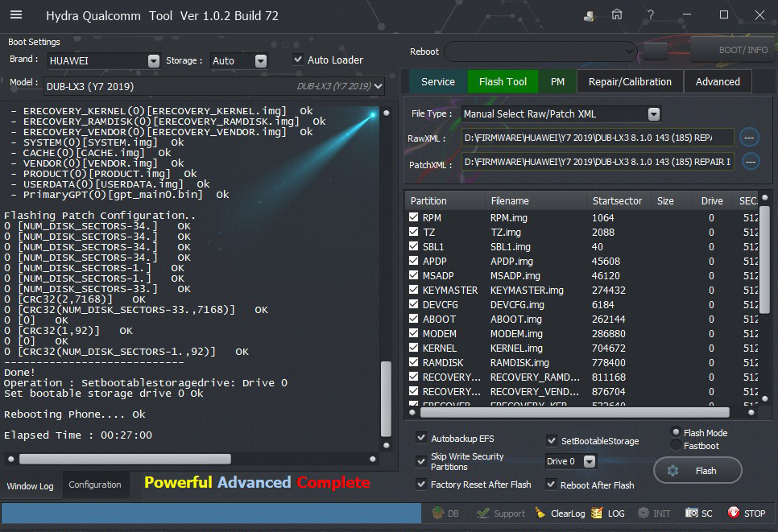Select the KEYMASTER.img filename cell
Viewport: 778px width, 532px height.
pyautogui.click(x=527, y=290)
